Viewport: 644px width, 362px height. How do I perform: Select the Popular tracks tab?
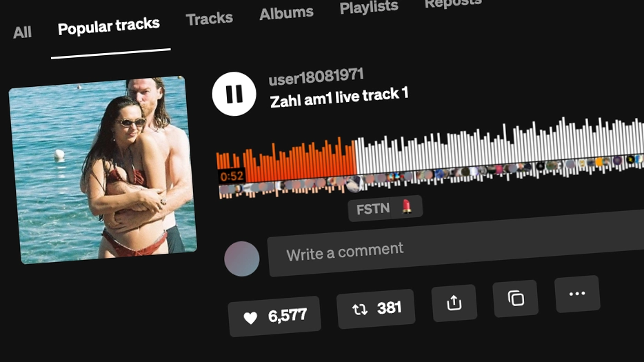(x=109, y=26)
